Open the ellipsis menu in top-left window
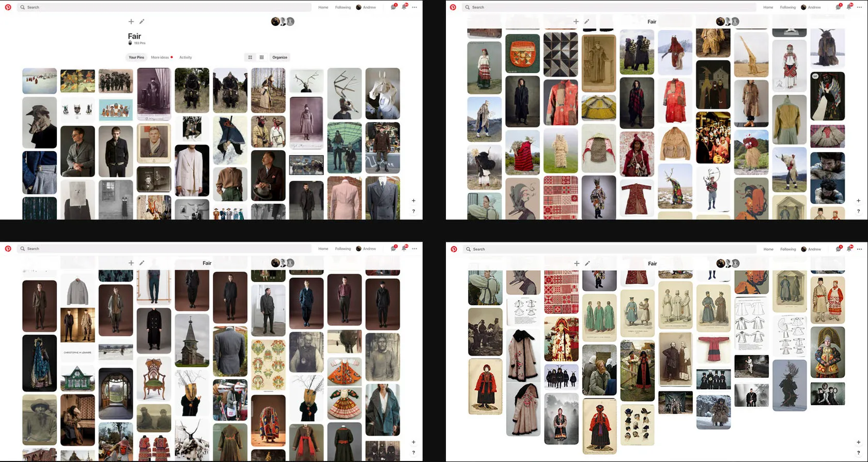The height and width of the screenshot is (462, 868). coord(414,7)
